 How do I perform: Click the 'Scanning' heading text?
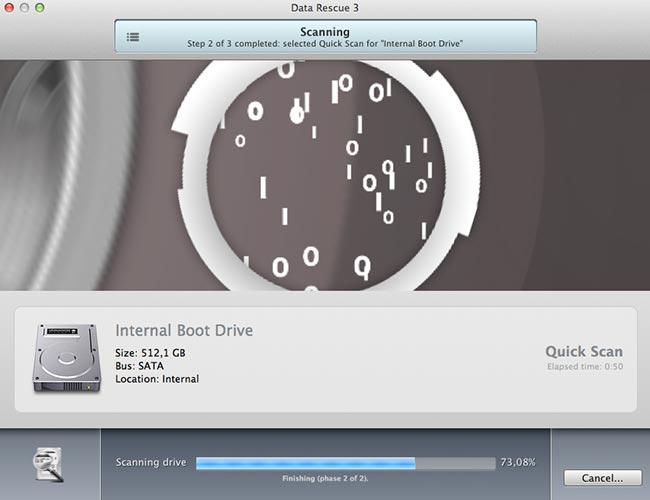pyautogui.click(x=325, y=32)
